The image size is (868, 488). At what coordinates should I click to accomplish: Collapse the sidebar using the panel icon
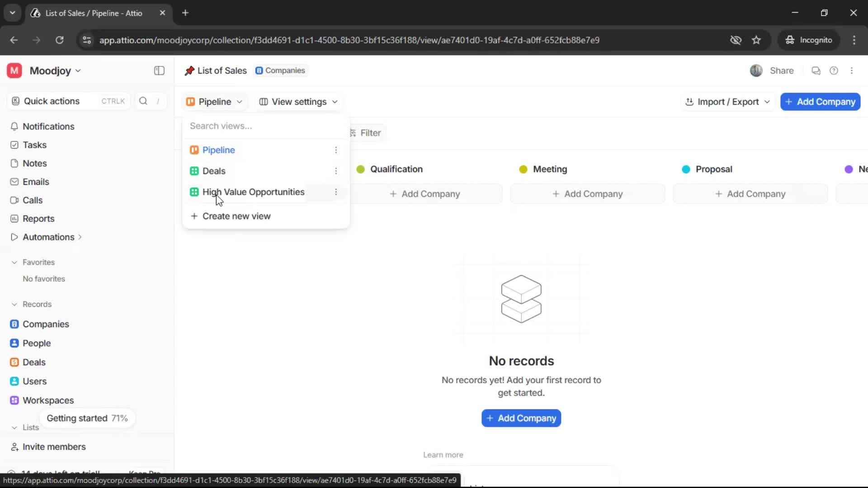(159, 70)
